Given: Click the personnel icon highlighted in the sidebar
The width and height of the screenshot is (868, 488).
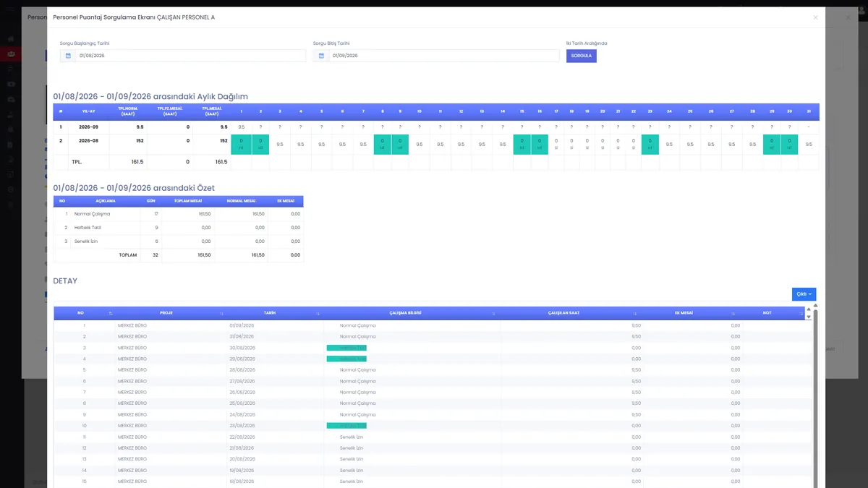Looking at the screenshot, I should point(11,53).
